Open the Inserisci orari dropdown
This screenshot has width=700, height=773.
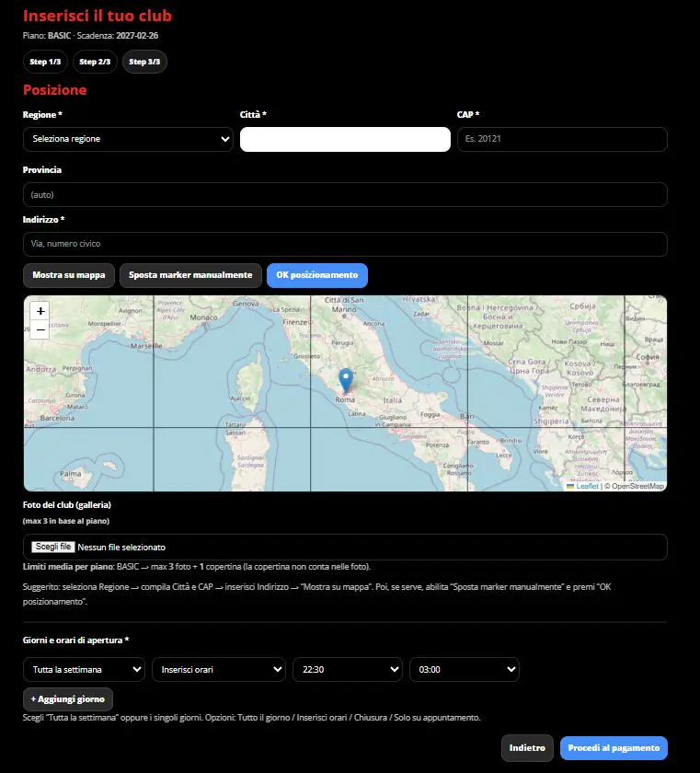218,669
